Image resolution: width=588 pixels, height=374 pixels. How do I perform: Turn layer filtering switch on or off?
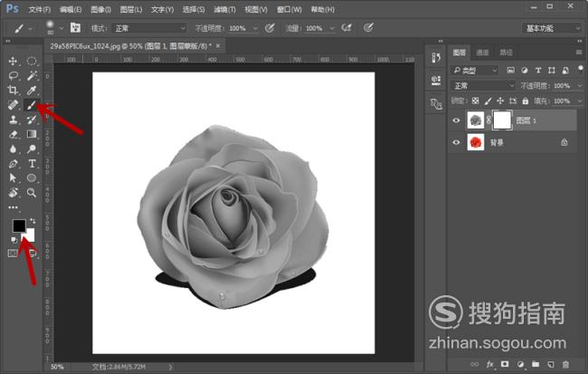(x=581, y=69)
